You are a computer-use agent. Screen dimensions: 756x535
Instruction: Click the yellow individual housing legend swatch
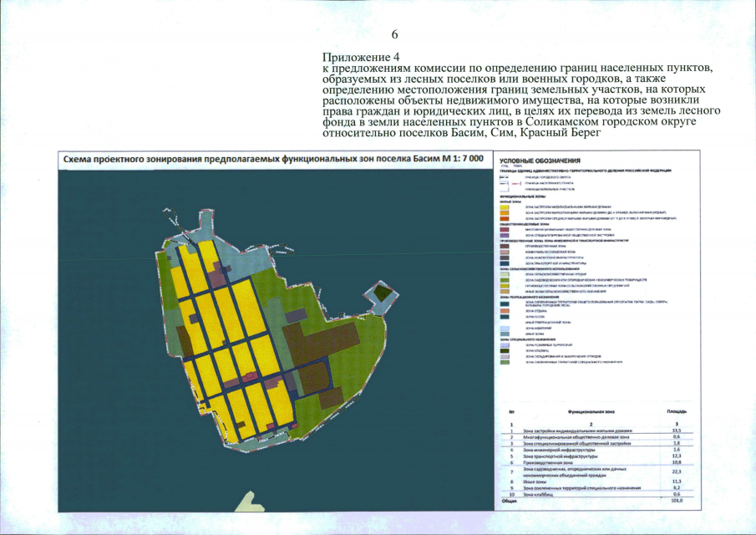coord(505,207)
